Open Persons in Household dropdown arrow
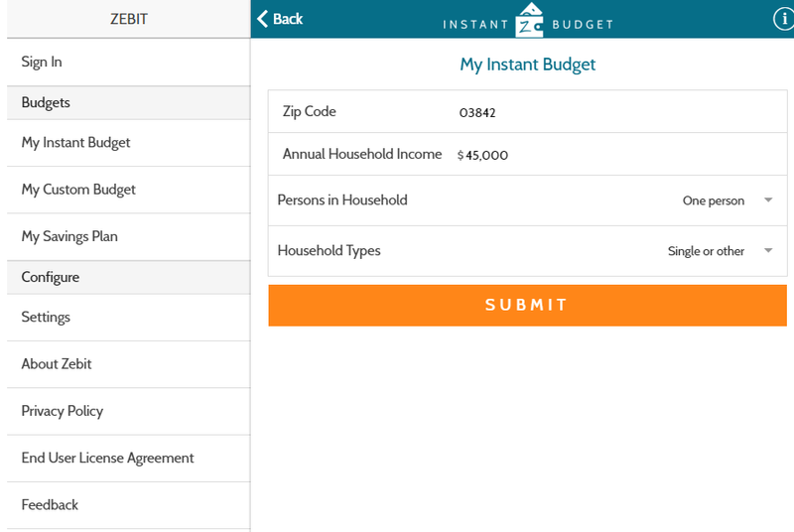Viewport: 794px width, 532px height. click(x=768, y=199)
